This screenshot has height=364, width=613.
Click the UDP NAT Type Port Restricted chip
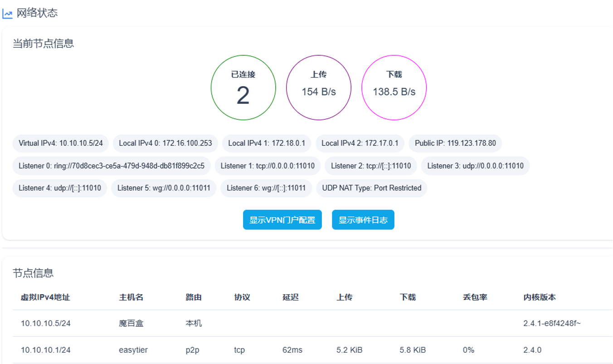[371, 188]
